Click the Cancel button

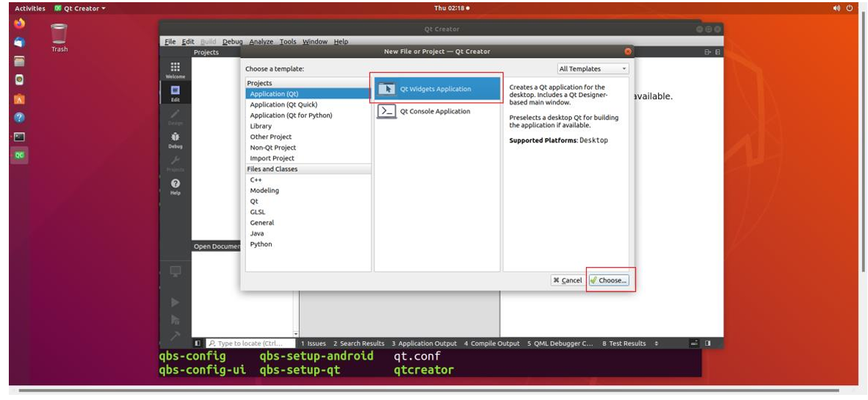pyautogui.click(x=568, y=280)
